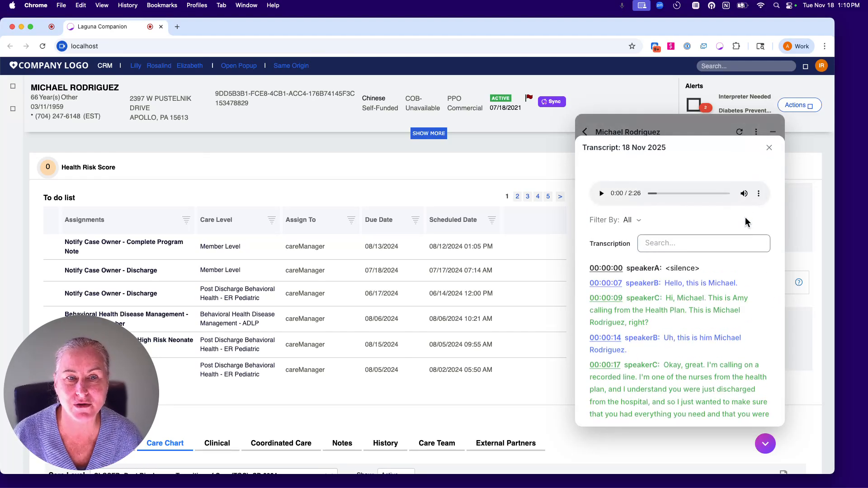This screenshot has width=868, height=488.
Task: Click the filter icon on Assignments column header
Action: (186, 220)
